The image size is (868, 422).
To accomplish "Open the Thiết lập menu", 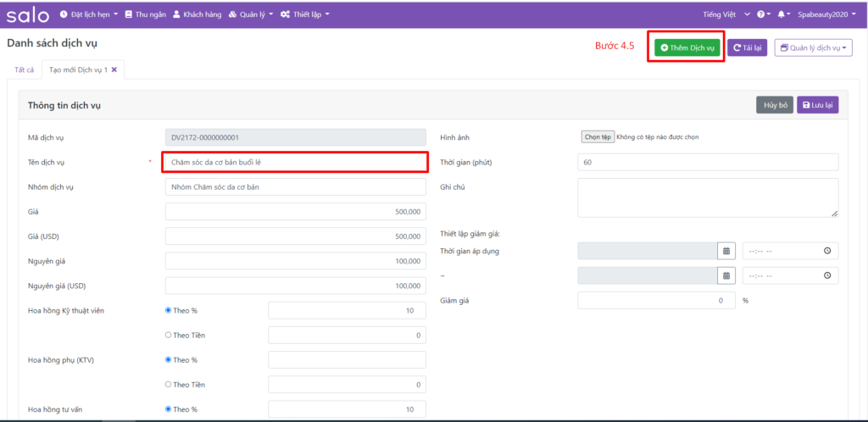I will pyautogui.click(x=305, y=14).
